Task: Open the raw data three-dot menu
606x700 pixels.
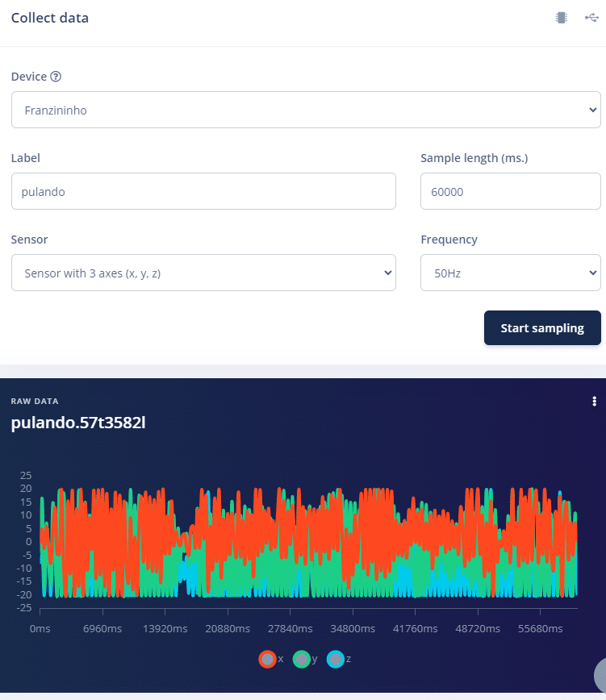Action: pos(594,402)
